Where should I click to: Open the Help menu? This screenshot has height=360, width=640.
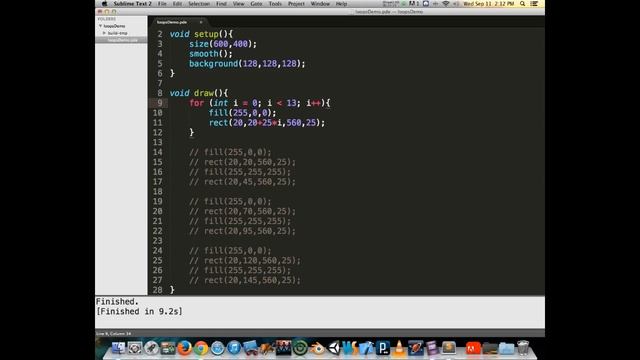click(341, 4)
